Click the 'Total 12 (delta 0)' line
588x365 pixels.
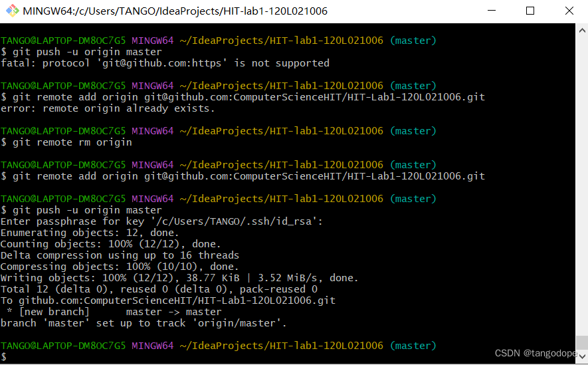coord(159,289)
